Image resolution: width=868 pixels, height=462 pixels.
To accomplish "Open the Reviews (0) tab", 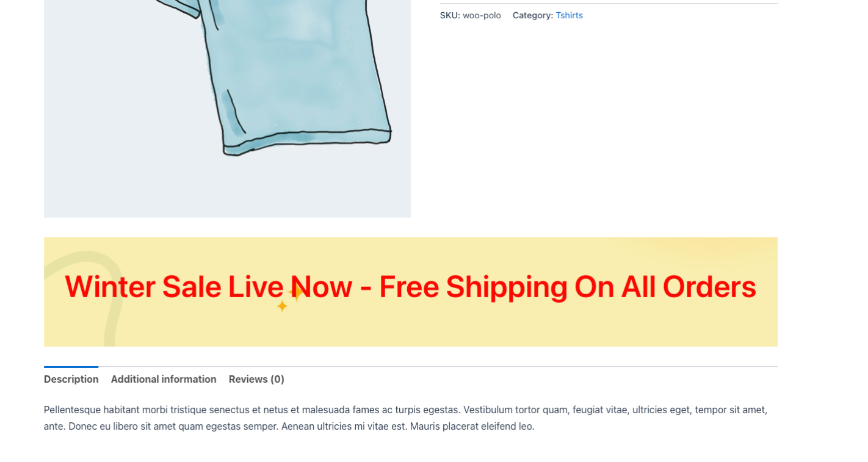I will tap(256, 379).
